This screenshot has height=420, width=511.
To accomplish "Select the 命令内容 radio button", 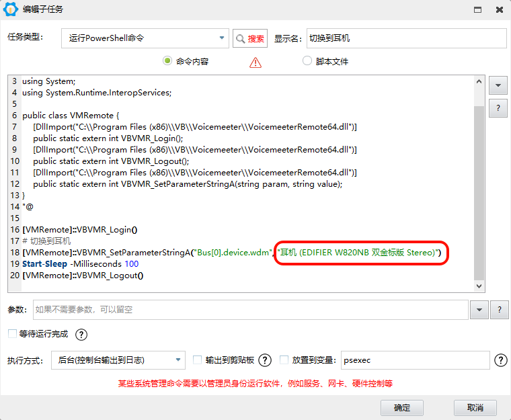I will tap(167, 61).
